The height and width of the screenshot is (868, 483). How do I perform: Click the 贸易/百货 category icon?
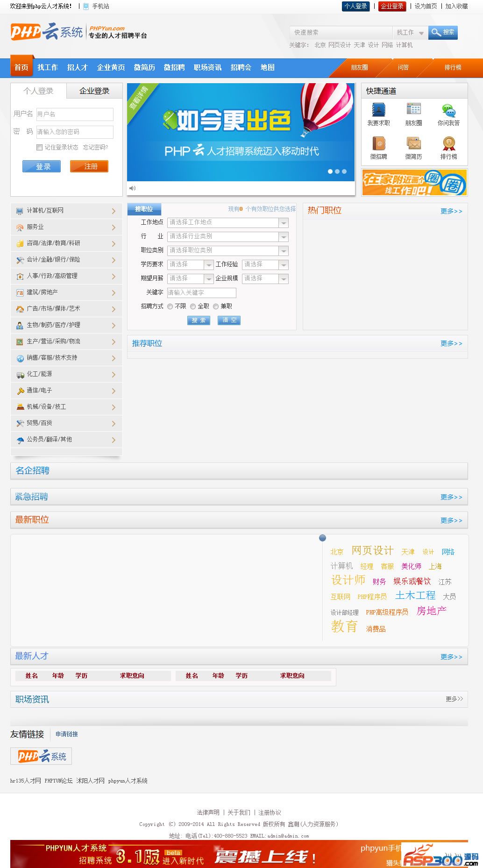point(20,424)
